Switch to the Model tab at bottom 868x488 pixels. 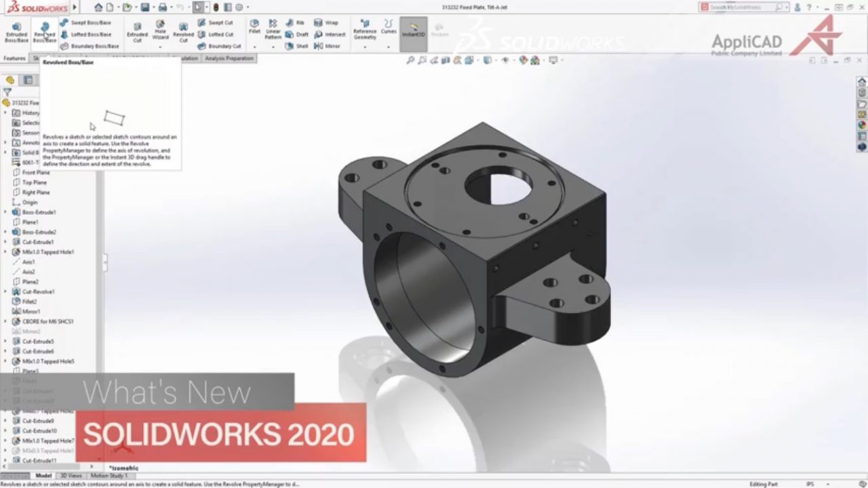click(43, 476)
